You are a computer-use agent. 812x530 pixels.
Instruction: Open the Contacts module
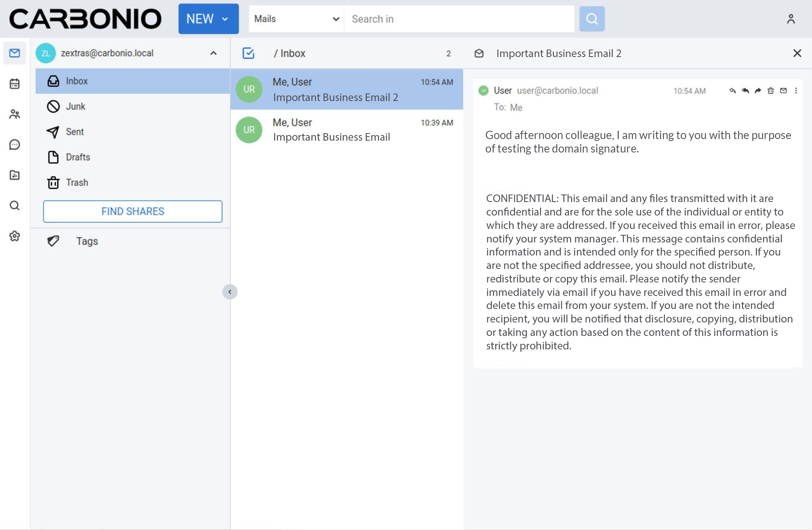click(x=15, y=114)
